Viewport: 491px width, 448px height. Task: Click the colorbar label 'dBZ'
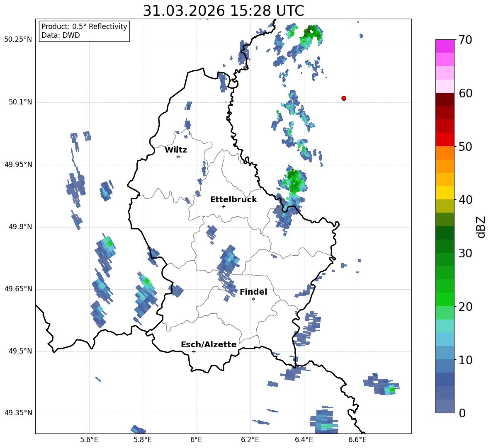click(481, 227)
